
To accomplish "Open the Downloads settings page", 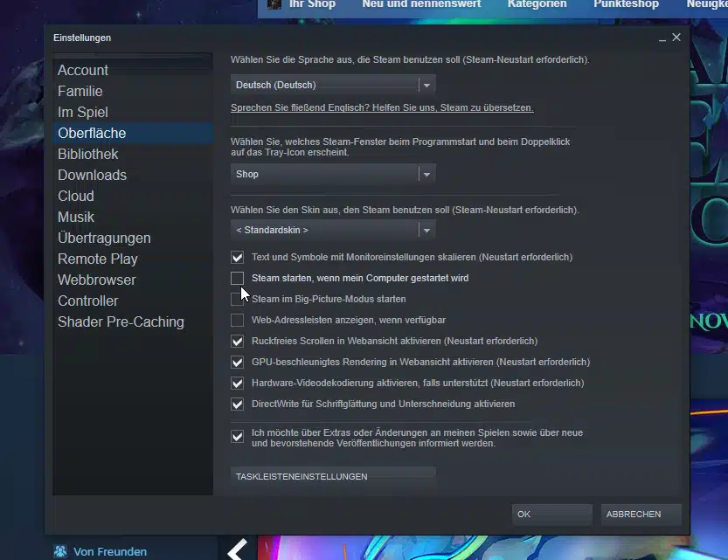I will [x=132, y=175].
